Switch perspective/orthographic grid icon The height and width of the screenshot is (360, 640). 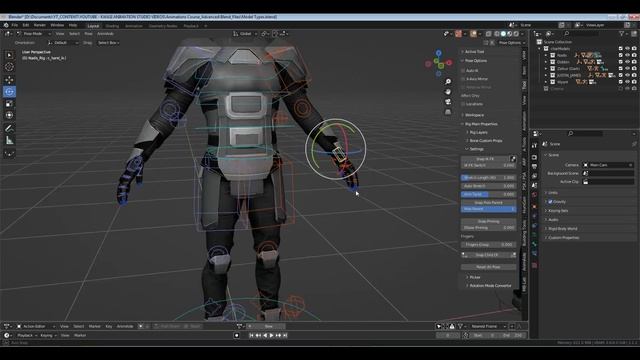pyautogui.click(x=448, y=111)
